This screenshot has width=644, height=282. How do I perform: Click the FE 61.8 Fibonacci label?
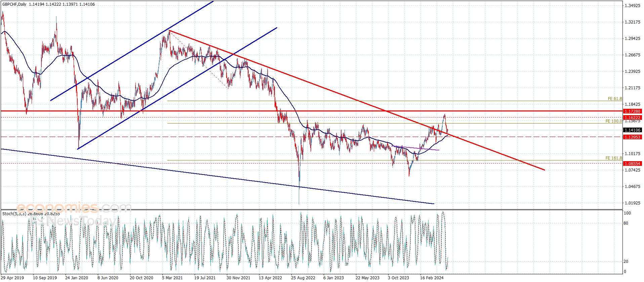pos(614,99)
